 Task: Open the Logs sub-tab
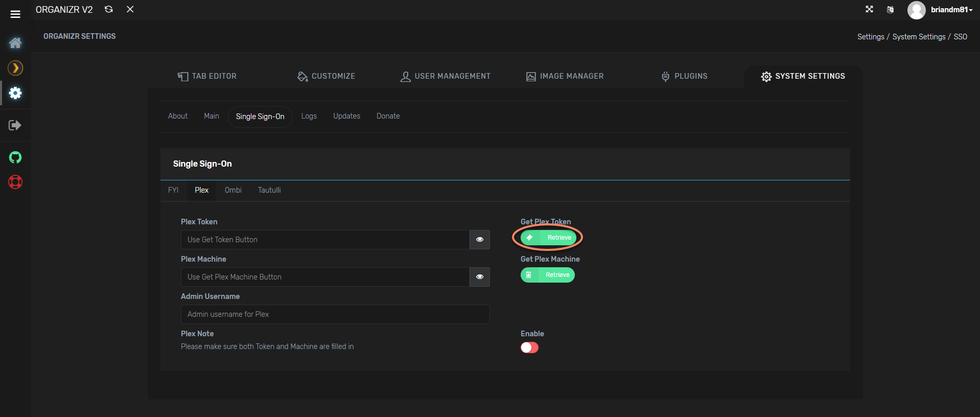click(x=309, y=116)
